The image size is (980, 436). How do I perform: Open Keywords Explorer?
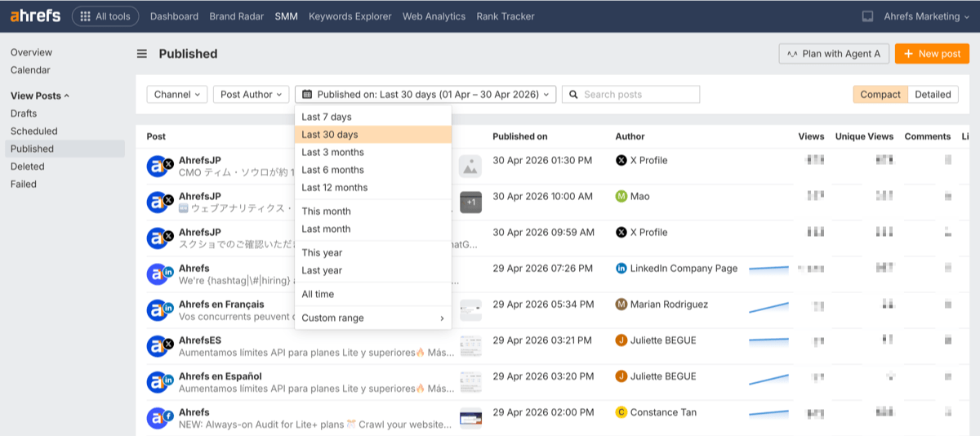tap(350, 16)
